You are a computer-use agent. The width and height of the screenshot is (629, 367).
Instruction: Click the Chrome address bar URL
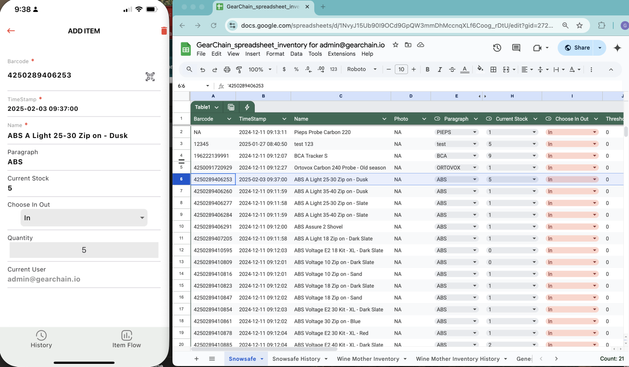[x=396, y=25]
